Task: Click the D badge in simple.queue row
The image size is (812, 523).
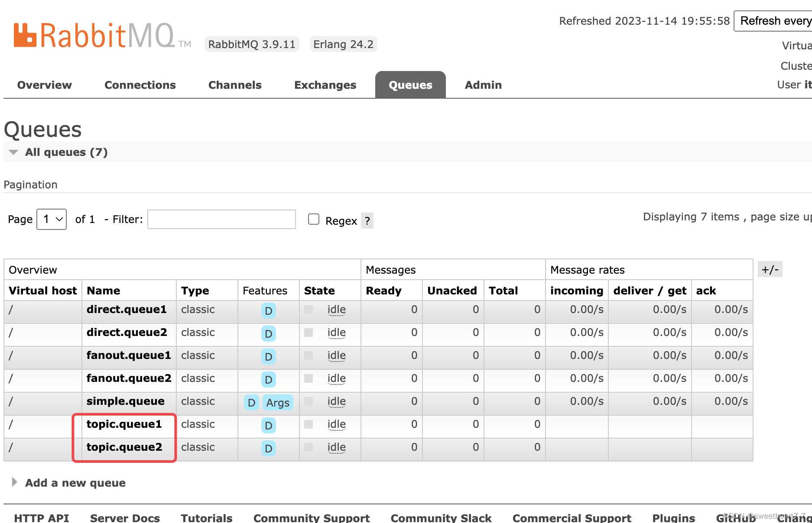Action: (251, 402)
